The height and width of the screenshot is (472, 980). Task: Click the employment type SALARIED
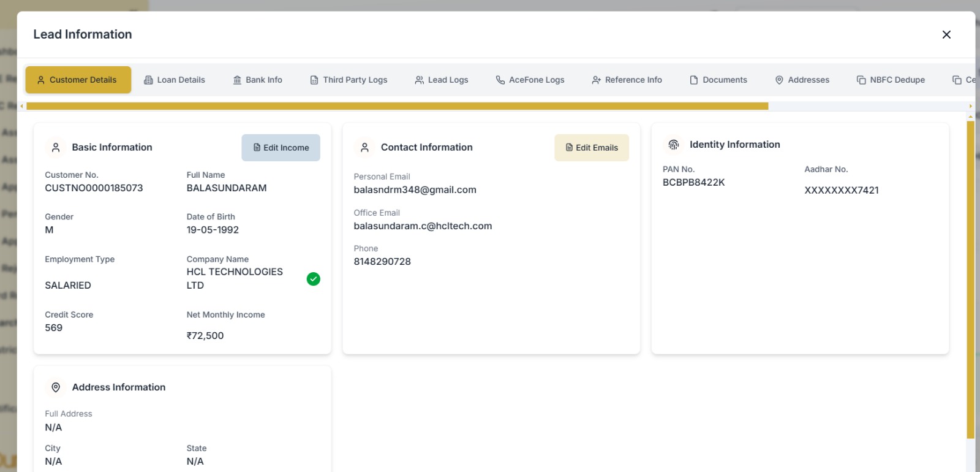click(68, 286)
